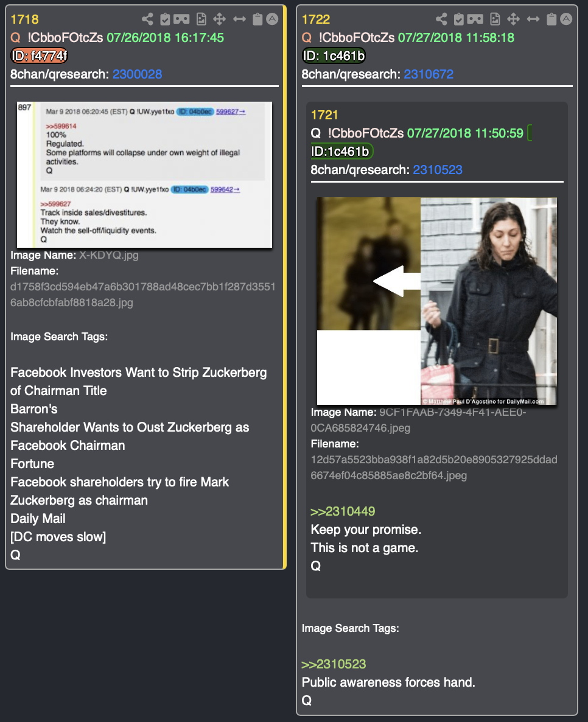The width and height of the screenshot is (588, 722).
Task: Follow the green >>2310523 reply reference
Action: 334,664
